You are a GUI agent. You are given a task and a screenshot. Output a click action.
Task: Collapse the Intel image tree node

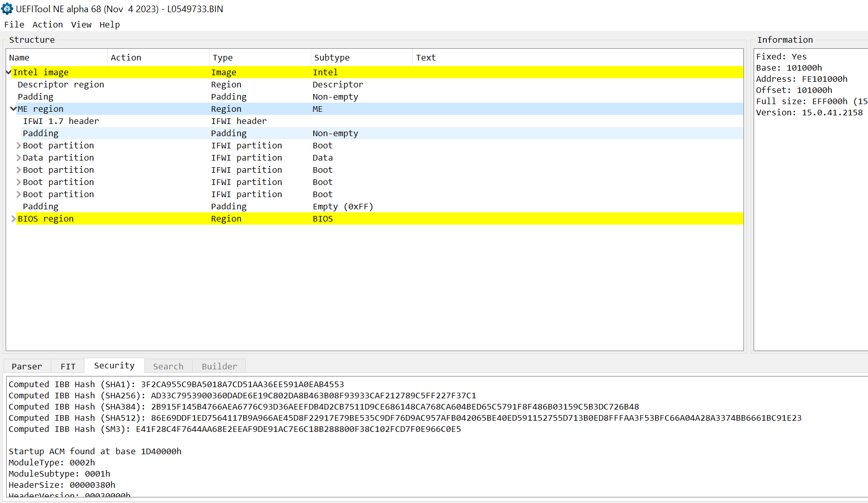tap(9, 72)
